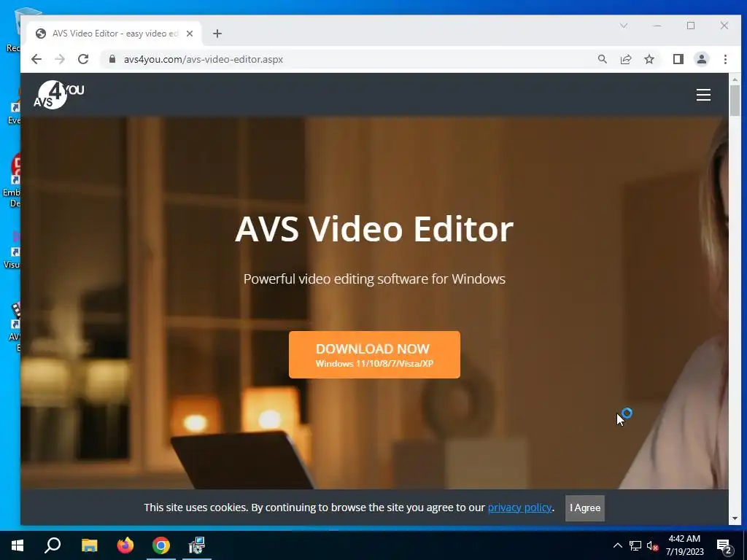The width and height of the screenshot is (747, 560).
Task: Click the scrollbar down arrow
Action: point(735,518)
